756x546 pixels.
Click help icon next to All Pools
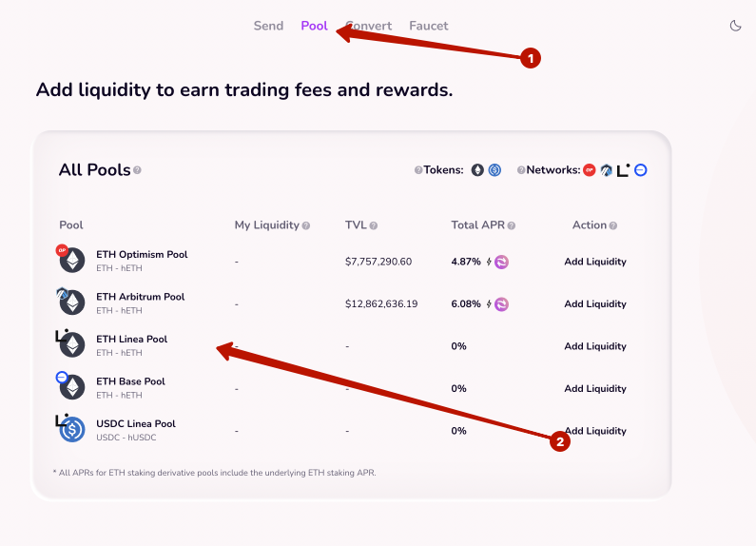coord(138,170)
